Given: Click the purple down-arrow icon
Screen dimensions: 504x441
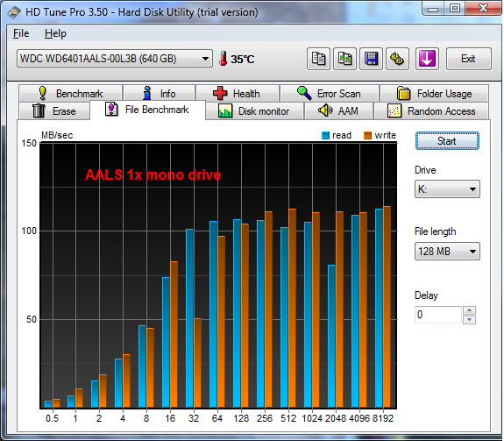Looking at the screenshot, I should click(x=427, y=59).
